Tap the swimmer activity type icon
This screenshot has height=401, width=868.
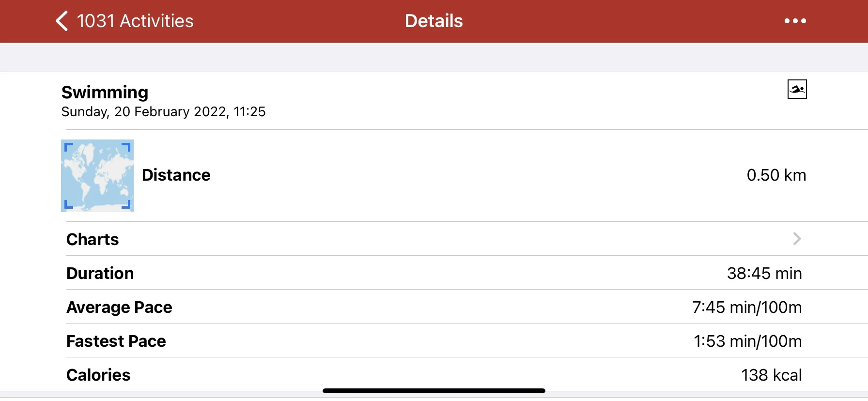pyautogui.click(x=797, y=89)
